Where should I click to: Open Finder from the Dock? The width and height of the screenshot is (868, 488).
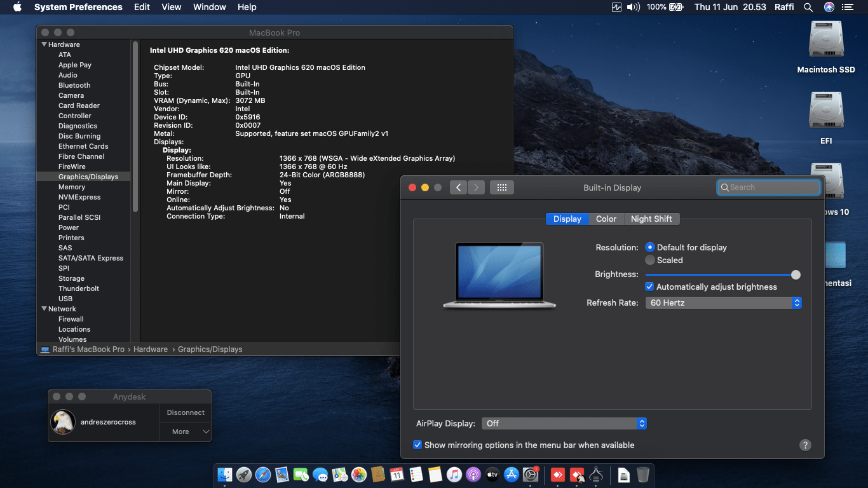tap(225, 474)
